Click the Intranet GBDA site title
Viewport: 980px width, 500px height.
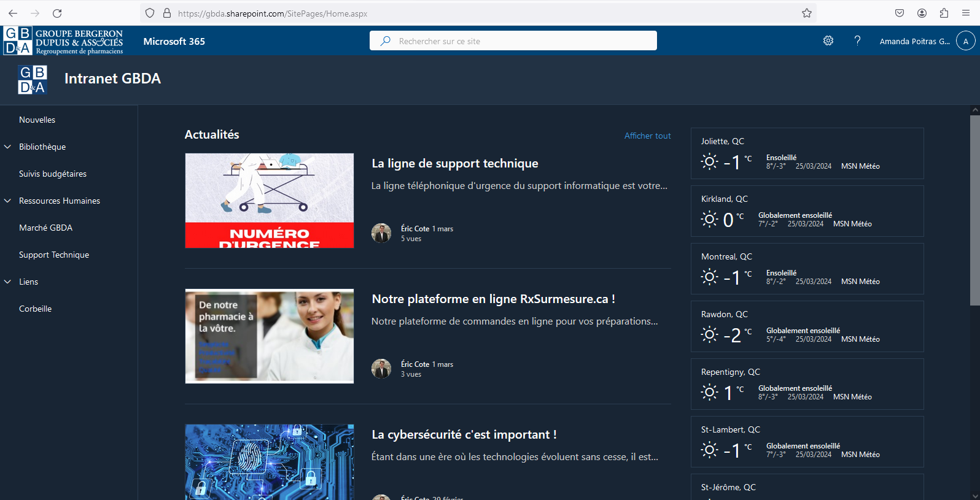[x=112, y=79]
